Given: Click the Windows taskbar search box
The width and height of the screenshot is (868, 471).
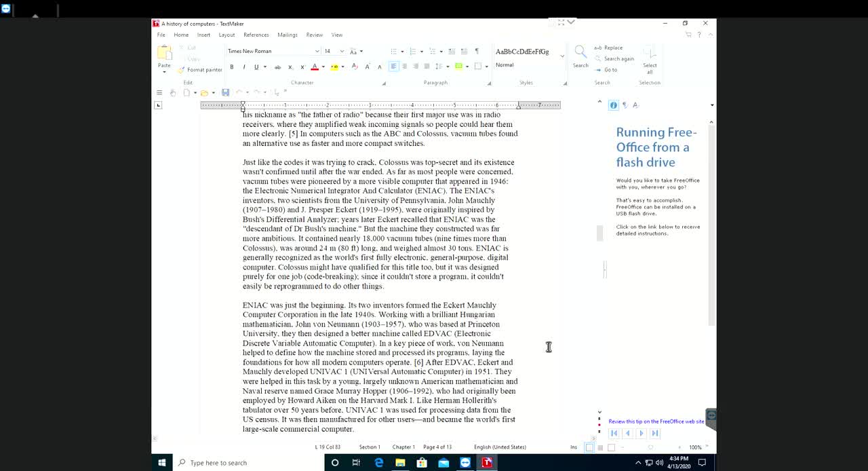Looking at the screenshot, I should 248,463.
